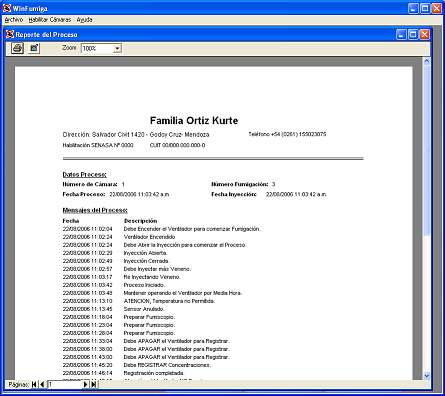Go to the first page of report
445x396 pixels.
pyautogui.click(x=34, y=384)
